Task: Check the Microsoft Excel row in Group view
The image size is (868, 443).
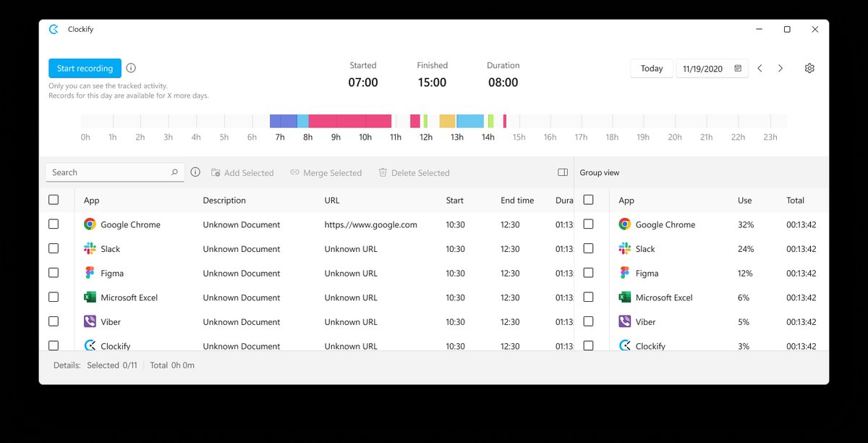Action: click(588, 297)
